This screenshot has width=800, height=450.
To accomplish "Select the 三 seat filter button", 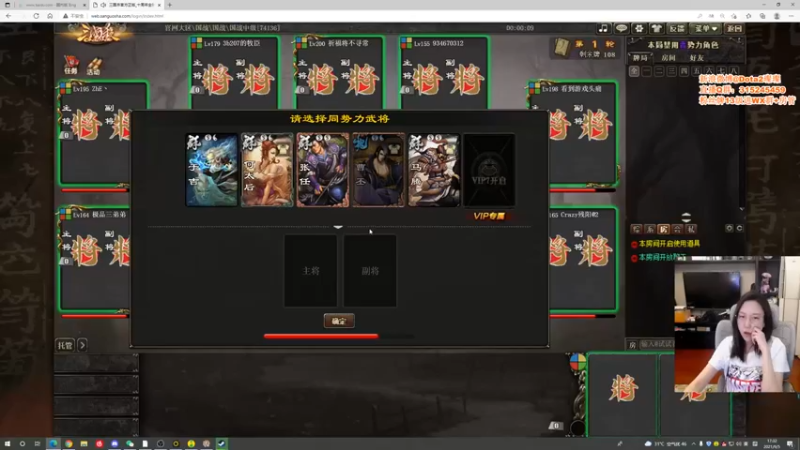I will point(671,71).
